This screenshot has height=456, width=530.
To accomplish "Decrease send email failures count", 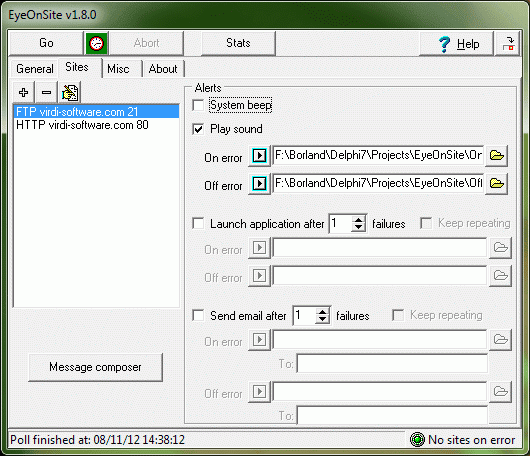I will click(x=322, y=319).
